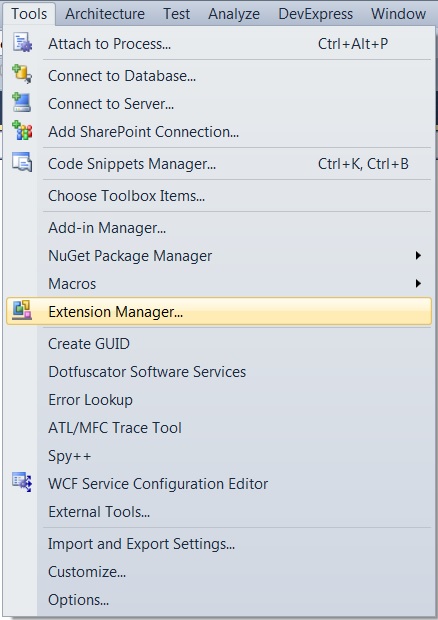Open the DevExpress menu
The image size is (438, 620).
[315, 14]
